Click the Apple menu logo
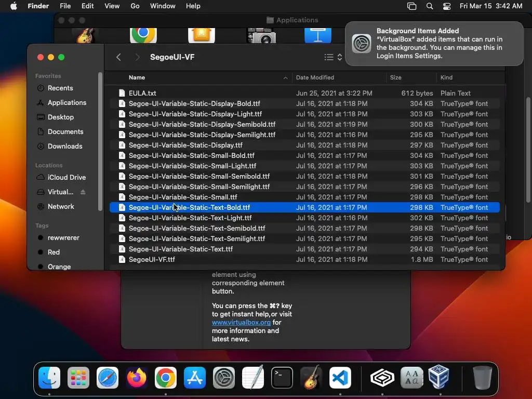The image size is (532, 399). point(14,6)
